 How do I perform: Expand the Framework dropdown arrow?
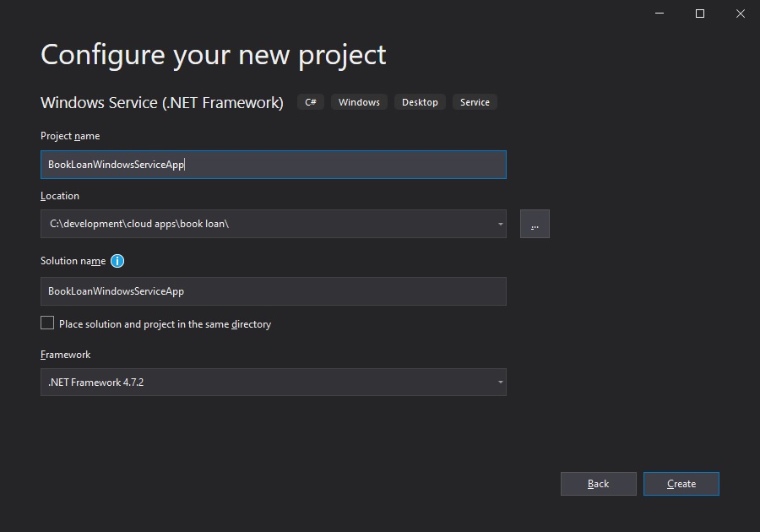click(x=500, y=383)
